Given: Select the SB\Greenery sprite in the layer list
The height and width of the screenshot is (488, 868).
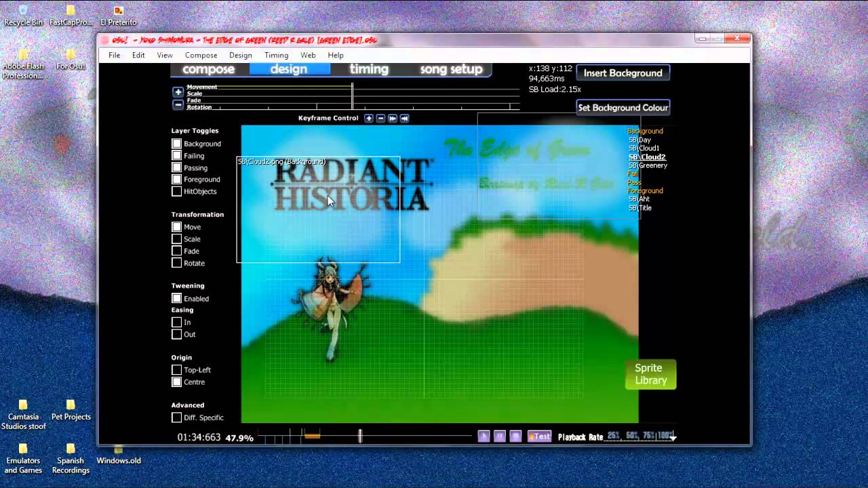Looking at the screenshot, I should click(648, 165).
